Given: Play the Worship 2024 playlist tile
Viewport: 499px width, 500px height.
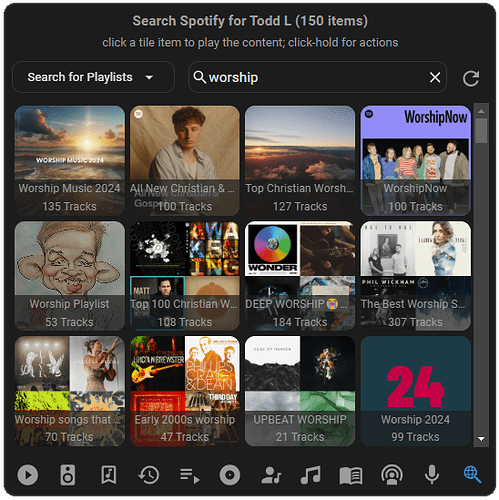Looking at the screenshot, I should (416, 391).
